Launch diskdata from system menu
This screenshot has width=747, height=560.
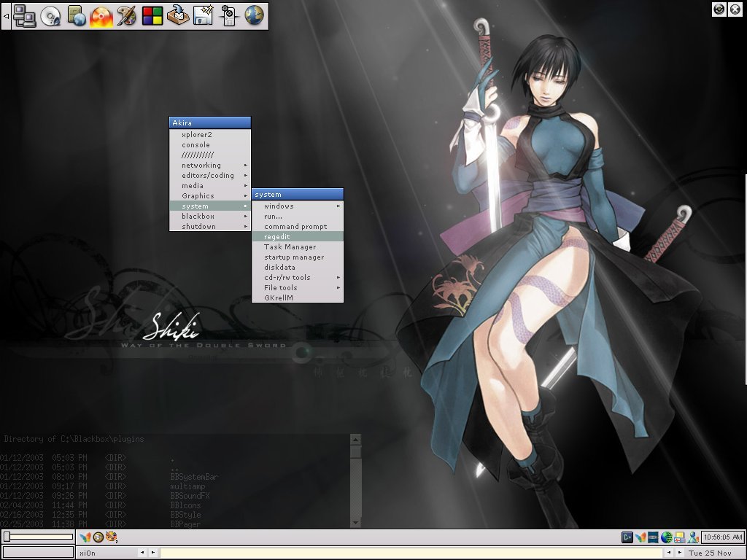298,267
